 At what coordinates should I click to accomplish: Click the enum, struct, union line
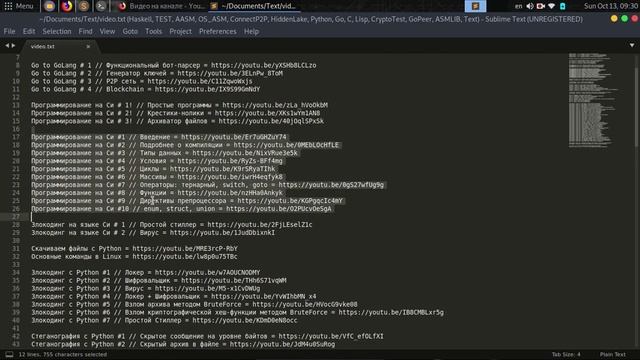point(181,209)
